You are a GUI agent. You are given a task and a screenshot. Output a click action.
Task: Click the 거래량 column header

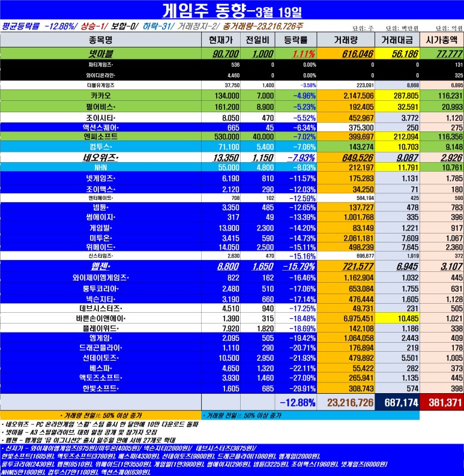tap(346, 40)
